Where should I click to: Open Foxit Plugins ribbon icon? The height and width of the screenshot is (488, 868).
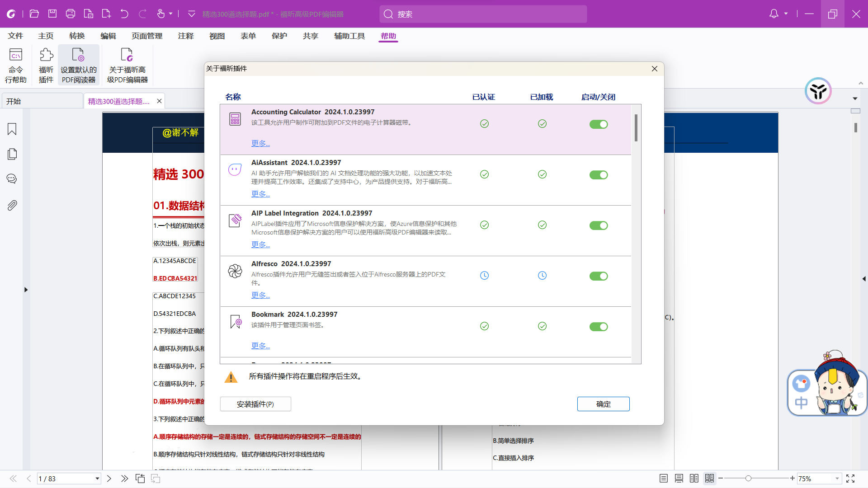pos(46,66)
